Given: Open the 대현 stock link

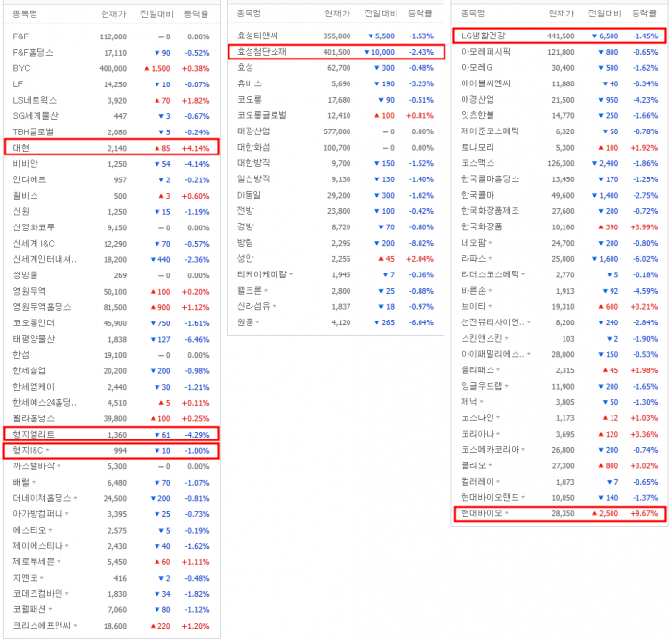Looking at the screenshot, I should (x=23, y=148).
